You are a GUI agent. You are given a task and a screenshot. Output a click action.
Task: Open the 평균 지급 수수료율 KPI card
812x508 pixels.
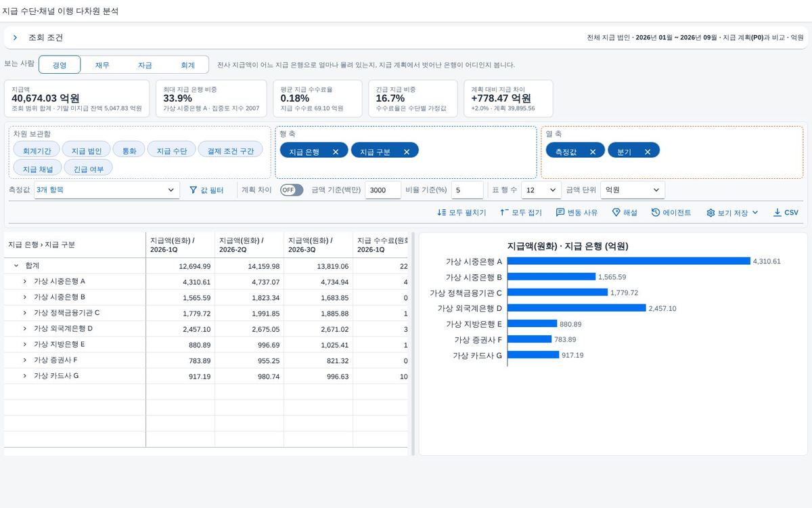pyautogui.click(x=318, y=99)
